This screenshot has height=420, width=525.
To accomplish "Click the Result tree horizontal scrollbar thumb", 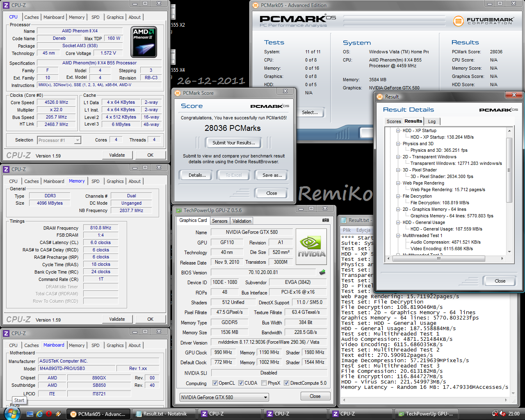I will [x=438, y=258].
